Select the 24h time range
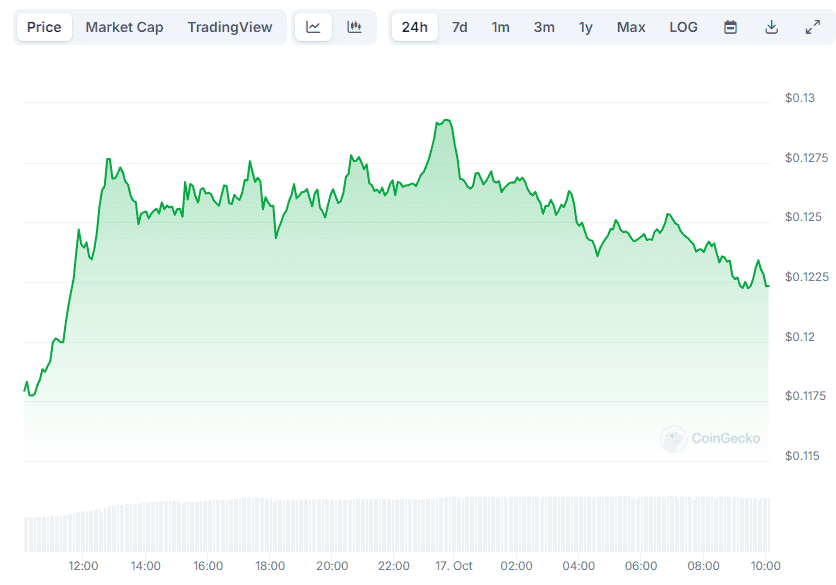This screenshot has width=836, height=585. pos(414,27)
